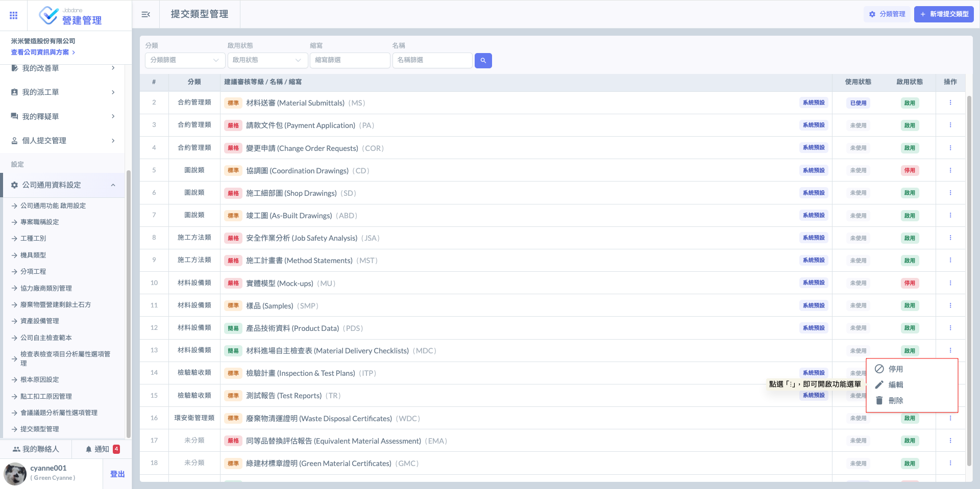Collapse the sidebar with the menu icon
This screenshot has height=489, width=980.
pos(145,14)
